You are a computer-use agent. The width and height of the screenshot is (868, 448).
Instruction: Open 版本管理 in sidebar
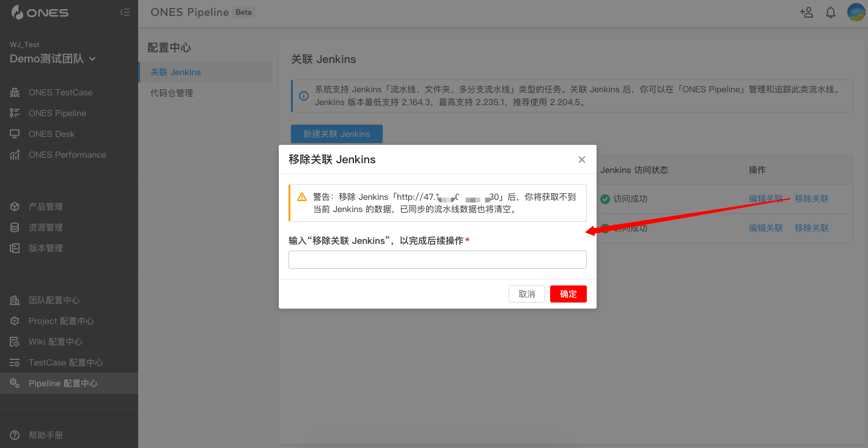[46, 248]
